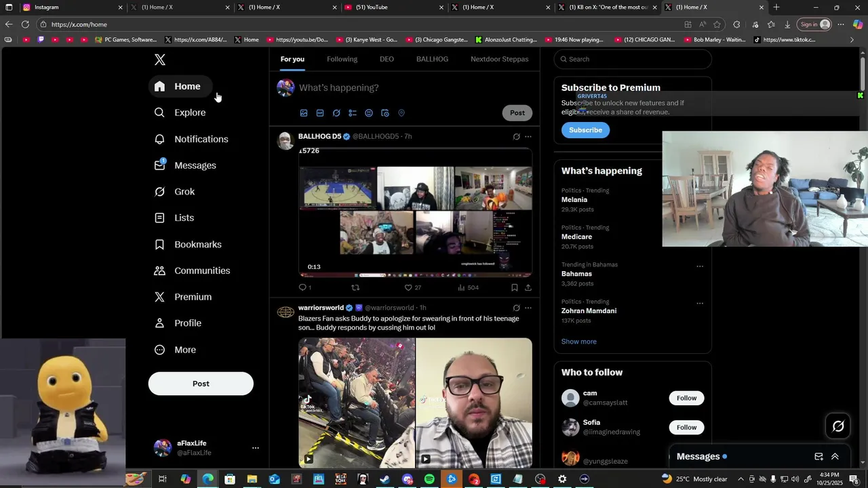Show hidden system tray icons

pyautogui.click(x=741, y=479)
